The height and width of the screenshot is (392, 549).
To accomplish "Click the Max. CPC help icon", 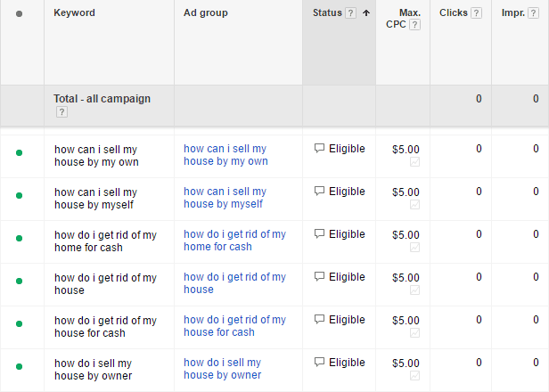I will (x=414, y=25).
